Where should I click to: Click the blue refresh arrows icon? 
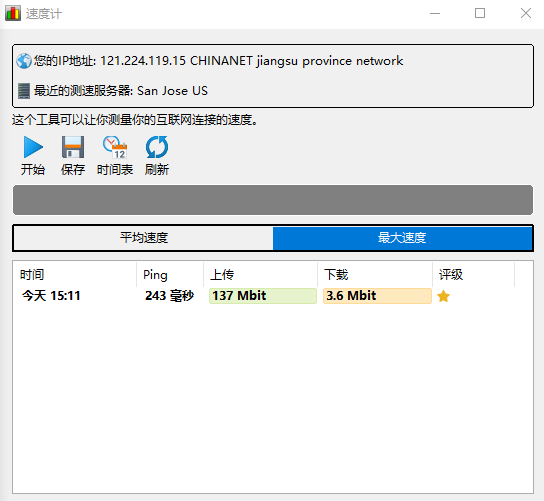tap(157, 147)
